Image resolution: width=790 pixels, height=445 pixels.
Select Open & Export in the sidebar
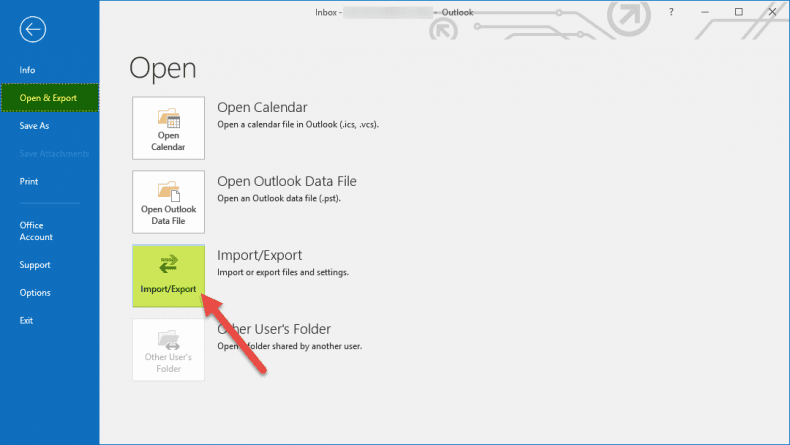tap(48, 98)
